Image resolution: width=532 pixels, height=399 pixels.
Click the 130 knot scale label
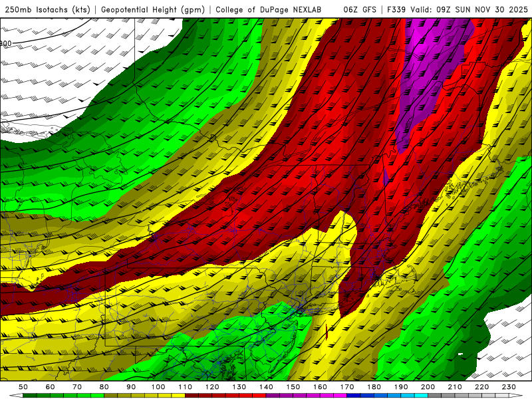(x=239, y=387)
